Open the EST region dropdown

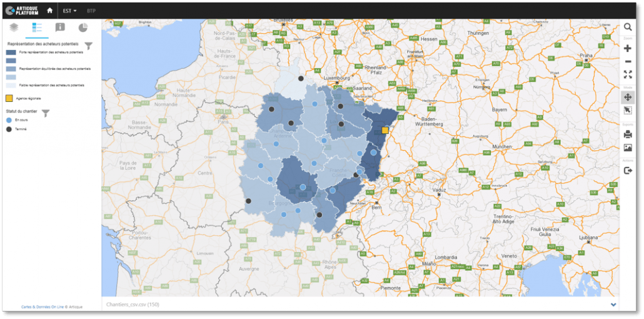coord(69,11)
